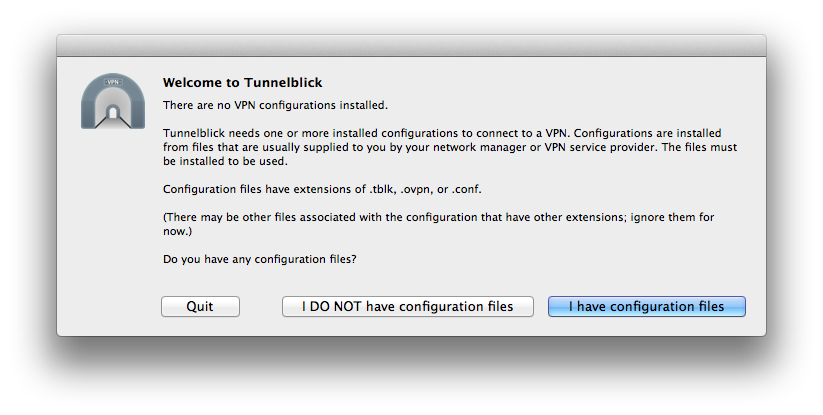Click the .tblk extension text

click(x=382, y=189)
